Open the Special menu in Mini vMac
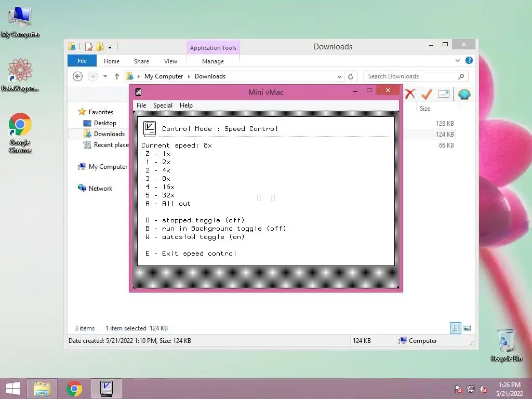 pyautogui.click(x=163, y=105)
